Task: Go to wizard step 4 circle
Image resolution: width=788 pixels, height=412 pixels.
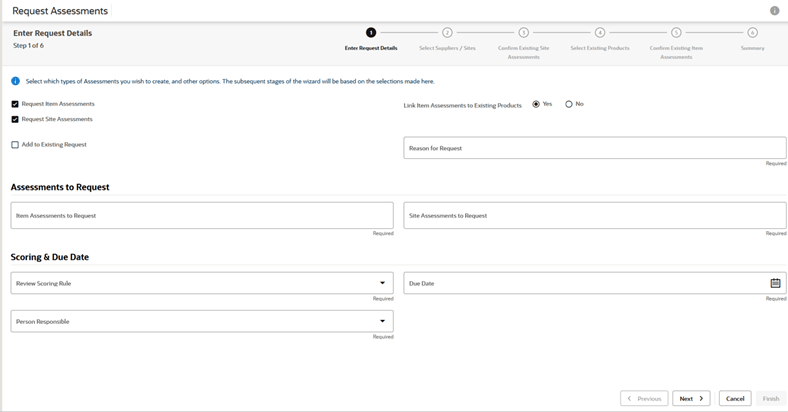Action: tap(600, 33)
